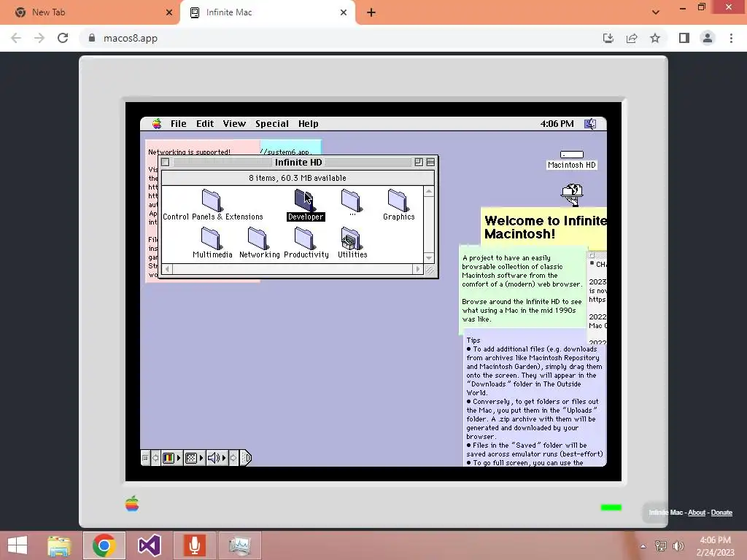Click the rainbow Apple logo on the monitor bezel
Screen dimensions: 747x560
[132, 504]
